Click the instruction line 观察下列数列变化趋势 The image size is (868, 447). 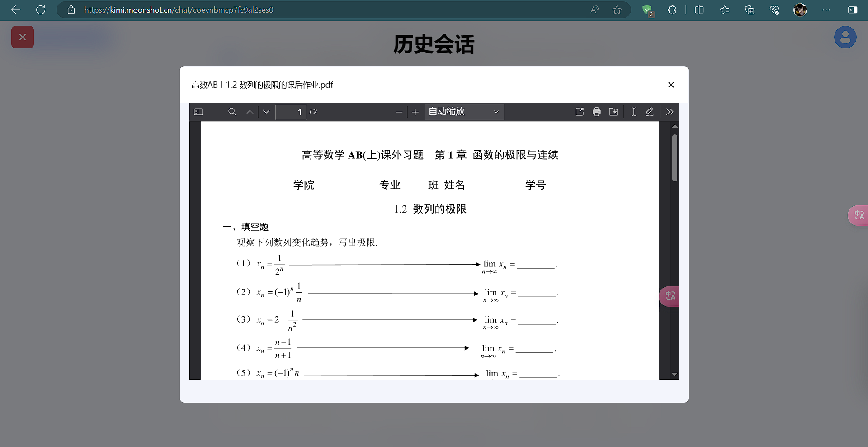[307, 243]
